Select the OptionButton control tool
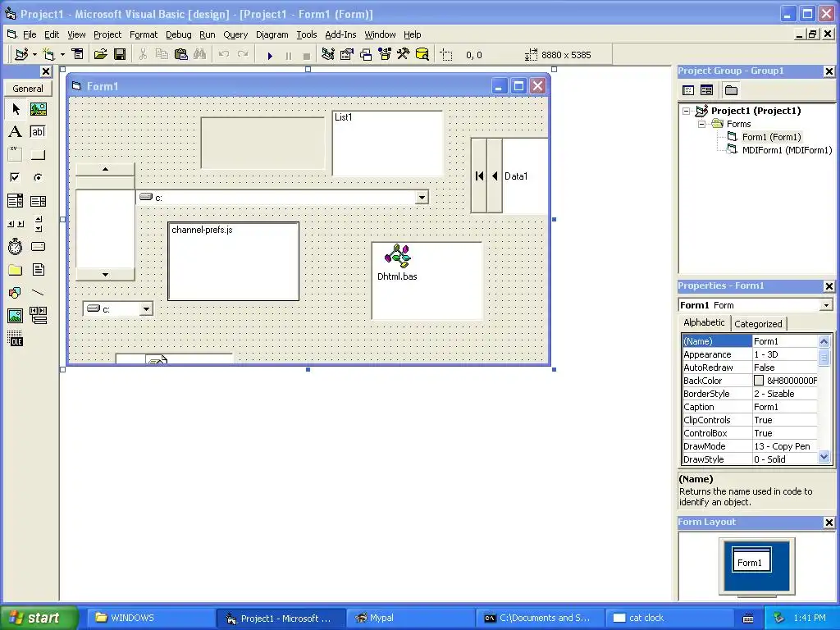Screen dimensions: 840x630 tap(38, 177)
